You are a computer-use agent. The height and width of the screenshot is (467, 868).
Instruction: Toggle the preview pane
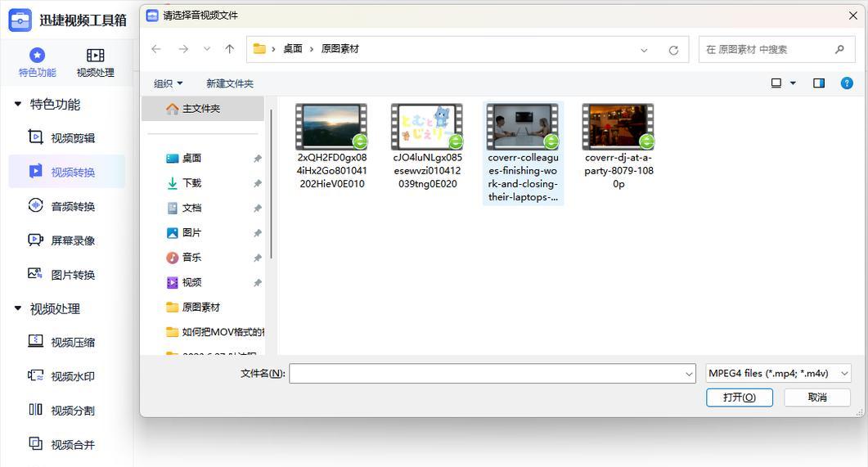coord(819,83)
